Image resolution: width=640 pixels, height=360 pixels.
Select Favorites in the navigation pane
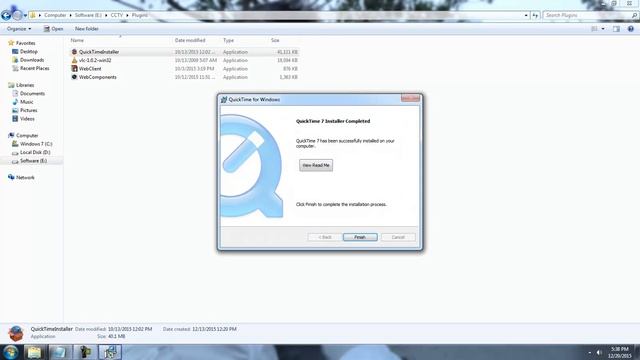tap(25, 43)
